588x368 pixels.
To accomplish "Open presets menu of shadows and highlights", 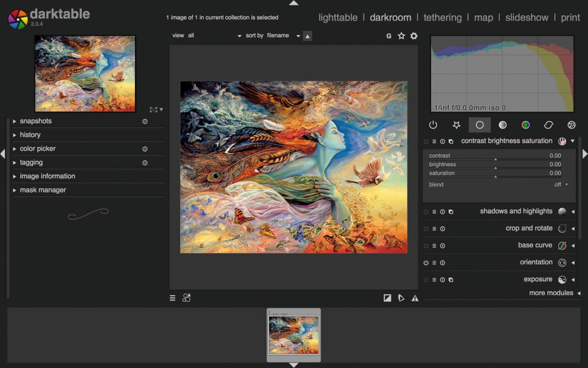I will point(434,212).
